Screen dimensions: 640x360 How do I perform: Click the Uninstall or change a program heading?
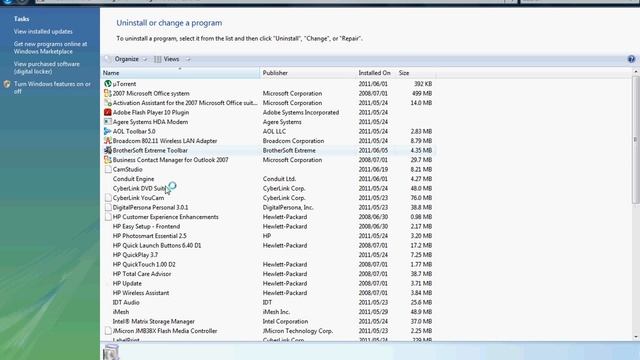point(169,23)
